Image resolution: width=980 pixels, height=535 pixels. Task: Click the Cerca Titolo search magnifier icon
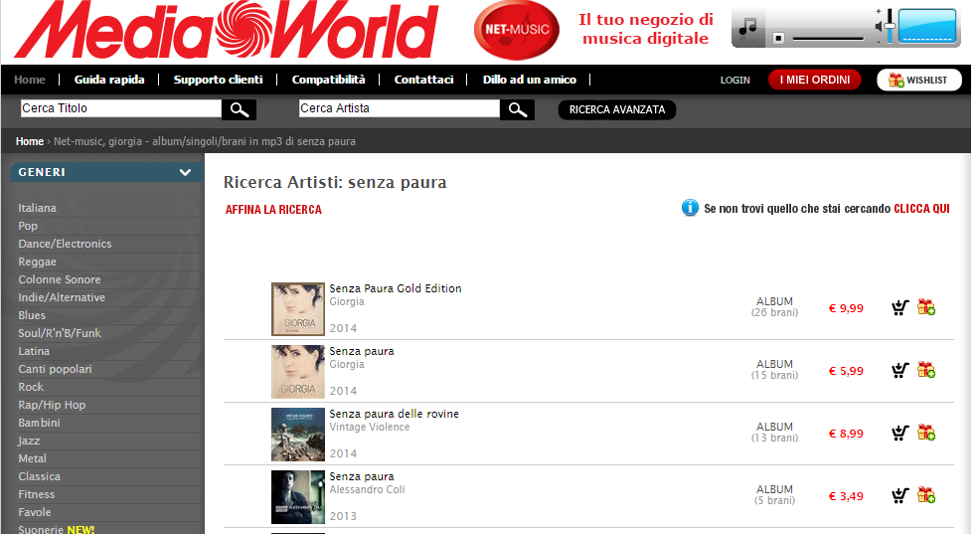(240, 110)
